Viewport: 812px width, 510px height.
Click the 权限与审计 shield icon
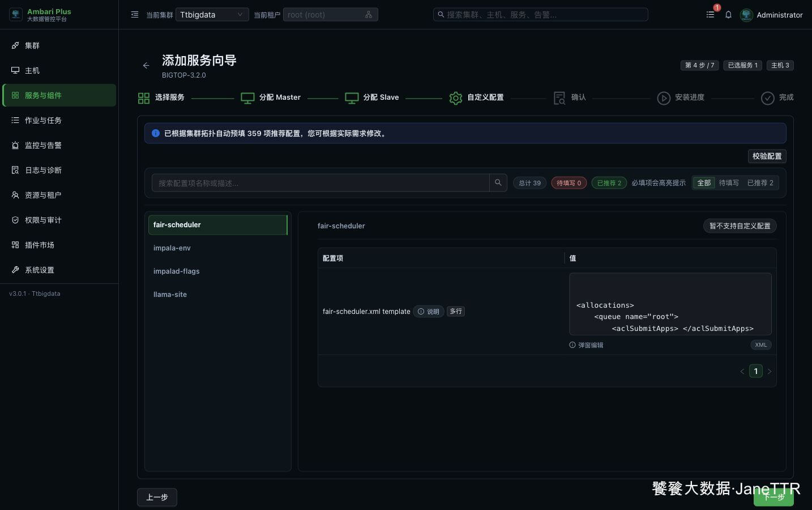tap(15, 220)
